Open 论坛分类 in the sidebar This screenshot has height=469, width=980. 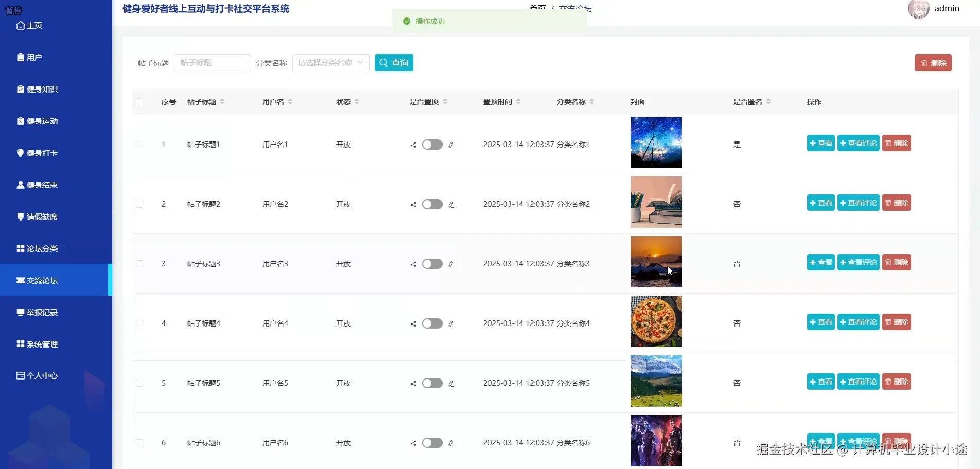56,249
